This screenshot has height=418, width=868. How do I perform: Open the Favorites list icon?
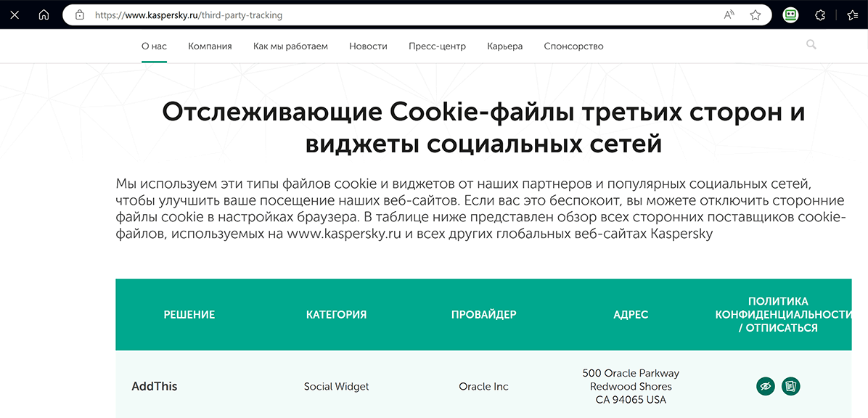[x=853, y=15]
